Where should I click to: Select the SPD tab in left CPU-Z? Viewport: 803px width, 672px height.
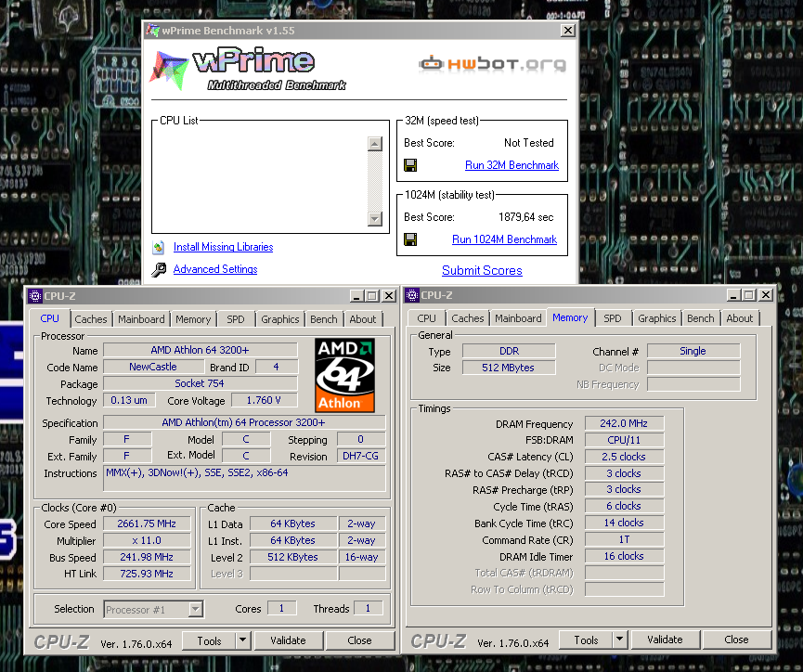tap(236, 319)
